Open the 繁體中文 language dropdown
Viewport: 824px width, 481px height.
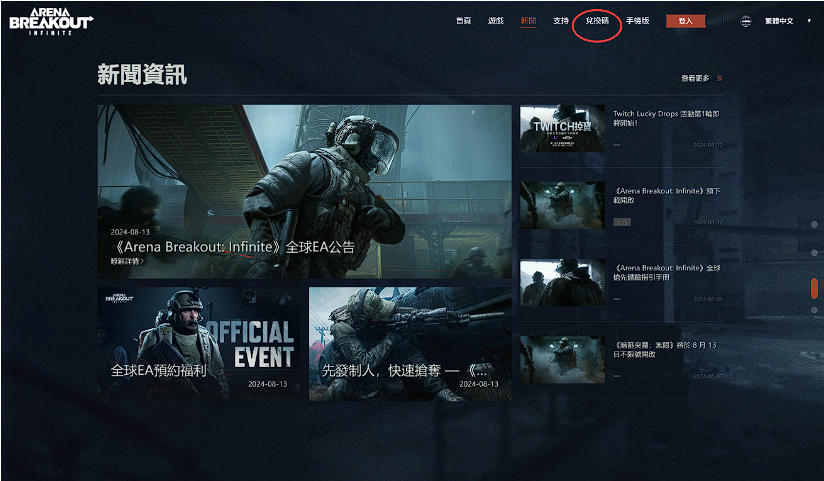779,21
